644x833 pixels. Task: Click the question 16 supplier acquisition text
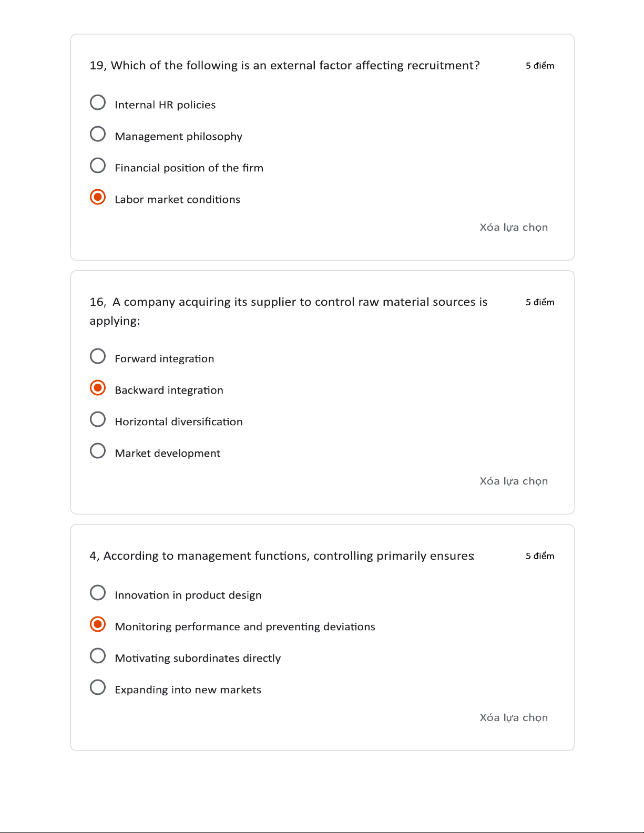pyautogui.click(x=288, y=302)
